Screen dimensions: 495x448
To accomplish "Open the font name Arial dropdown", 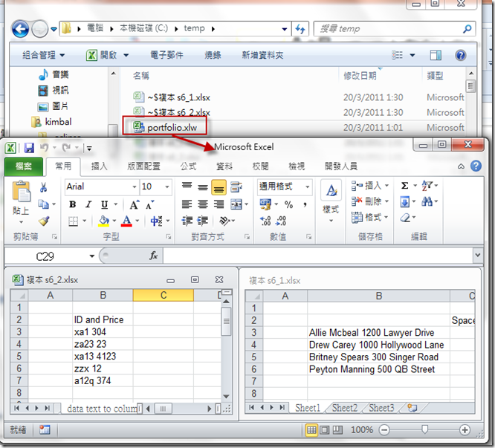I will 135,186.
